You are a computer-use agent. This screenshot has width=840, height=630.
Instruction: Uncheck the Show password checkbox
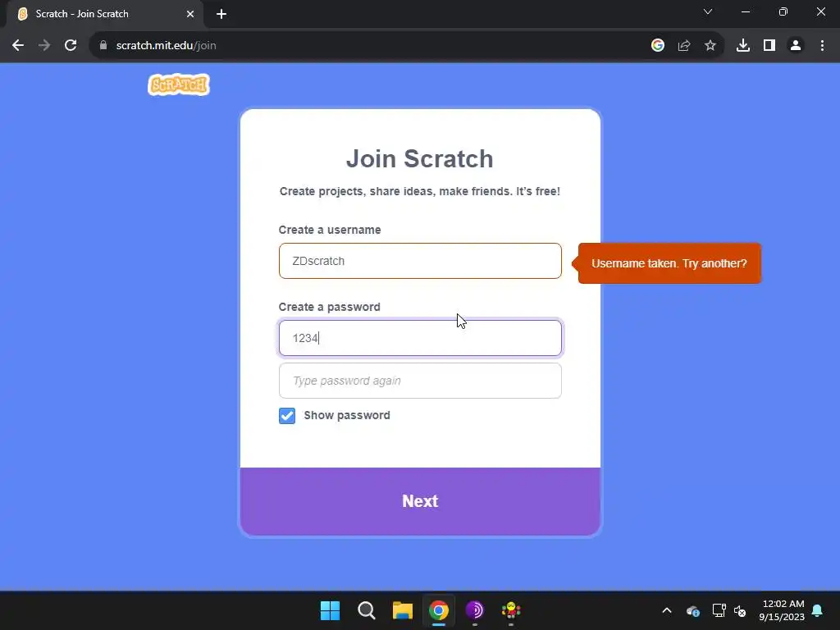287,416
